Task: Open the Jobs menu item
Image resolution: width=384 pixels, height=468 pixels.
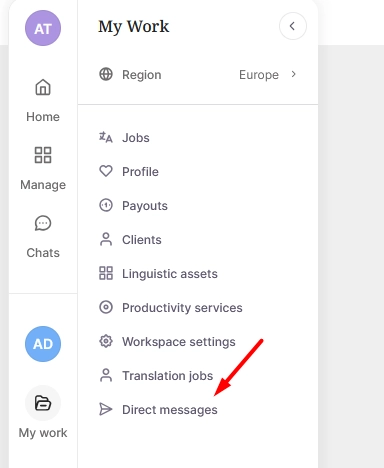Action: tap(136, 138)
